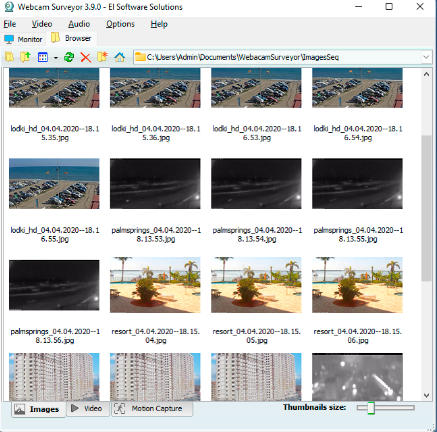
Task: Expand the folder path dropdown
Action: click(426, 57)
